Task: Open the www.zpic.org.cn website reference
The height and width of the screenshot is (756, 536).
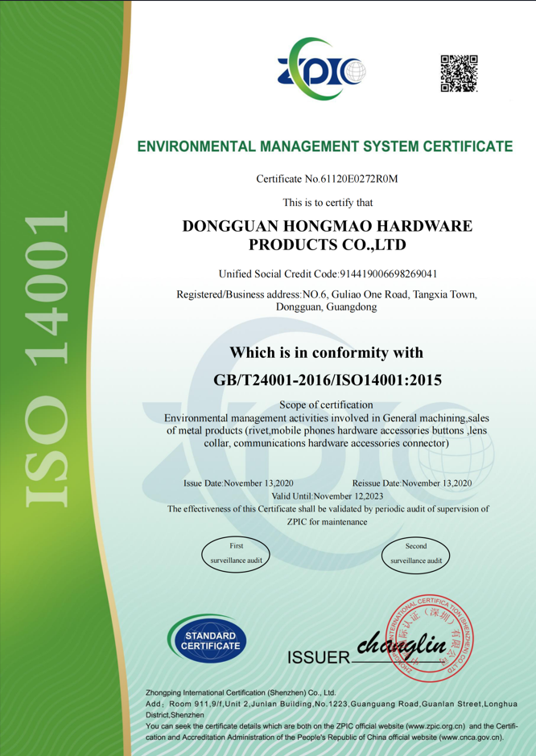Action: (435, 725)
